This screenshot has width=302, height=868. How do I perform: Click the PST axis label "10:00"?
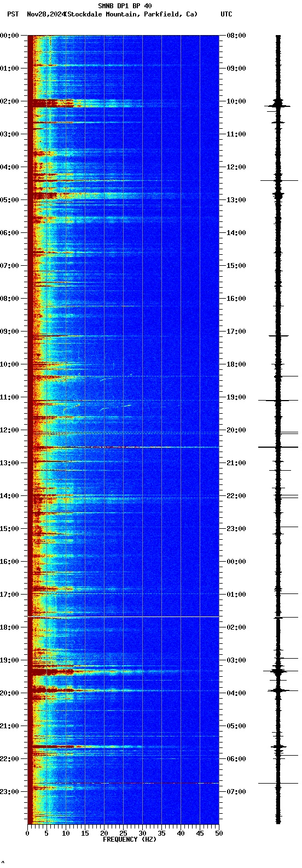9,364
